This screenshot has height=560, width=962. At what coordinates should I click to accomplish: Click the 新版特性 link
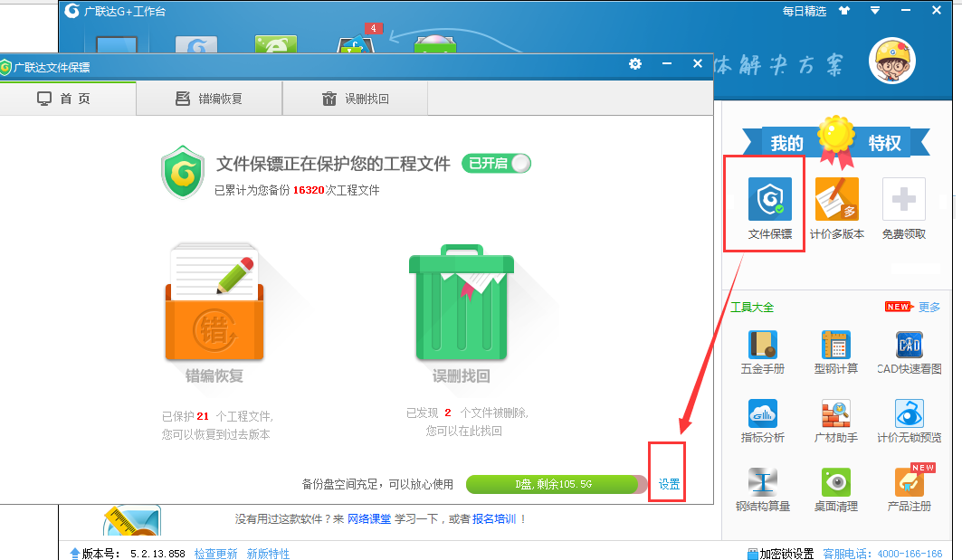pos(268,554)
